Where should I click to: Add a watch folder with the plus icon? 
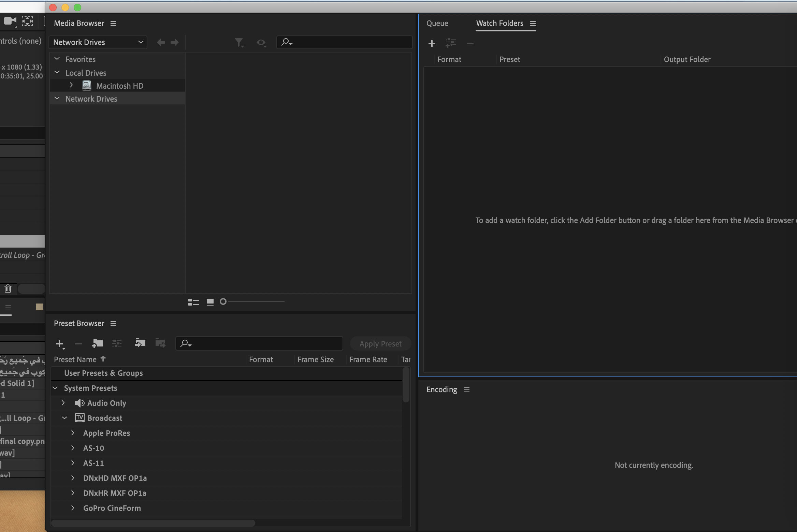point(432,44)
